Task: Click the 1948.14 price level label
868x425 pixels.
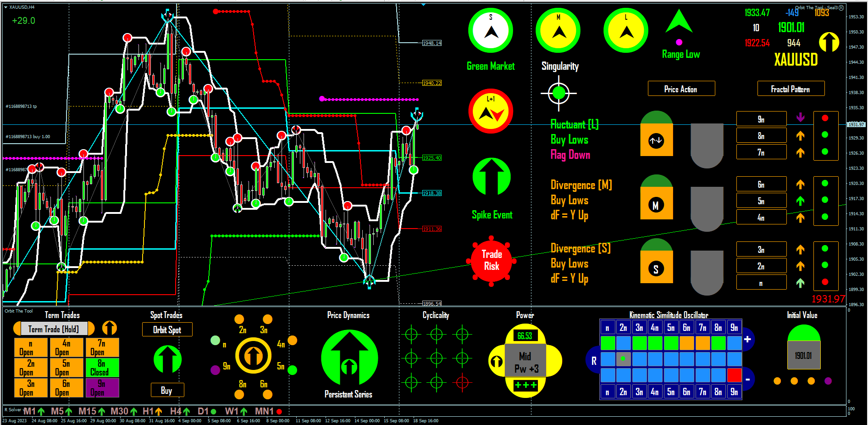Action: coord(432,43)
